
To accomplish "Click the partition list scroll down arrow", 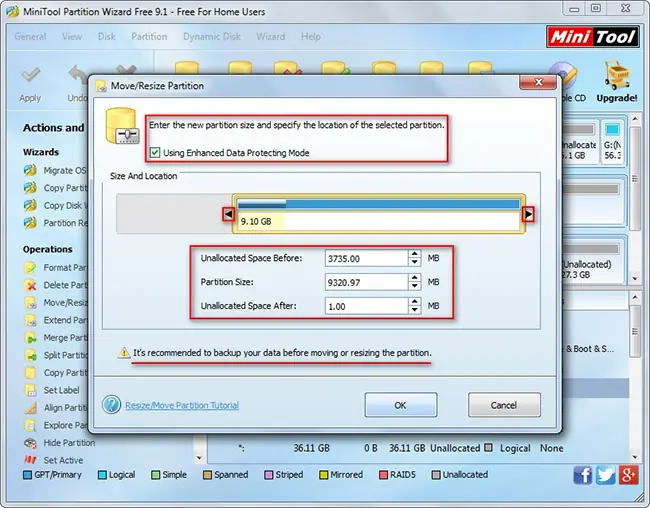I will [635, 457].
